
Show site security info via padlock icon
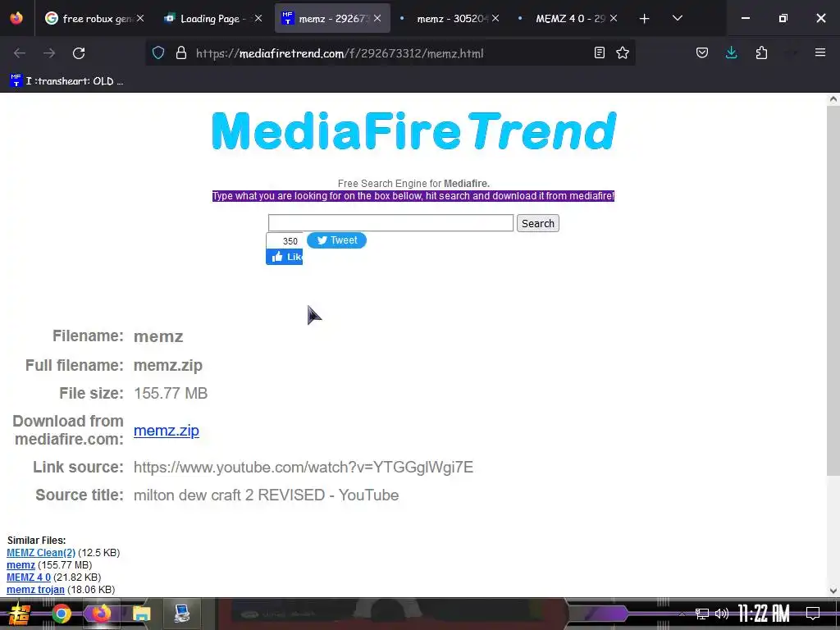click(181, 52)
